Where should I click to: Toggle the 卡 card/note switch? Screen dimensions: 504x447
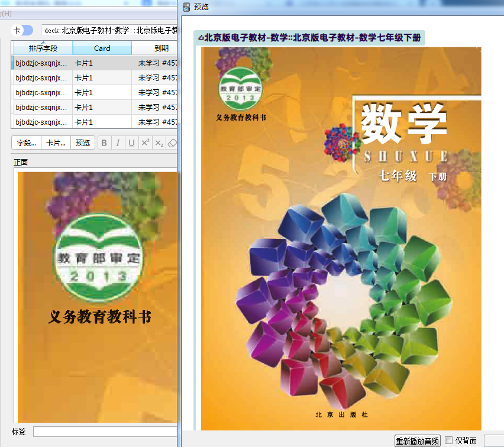tap(22, 30)
